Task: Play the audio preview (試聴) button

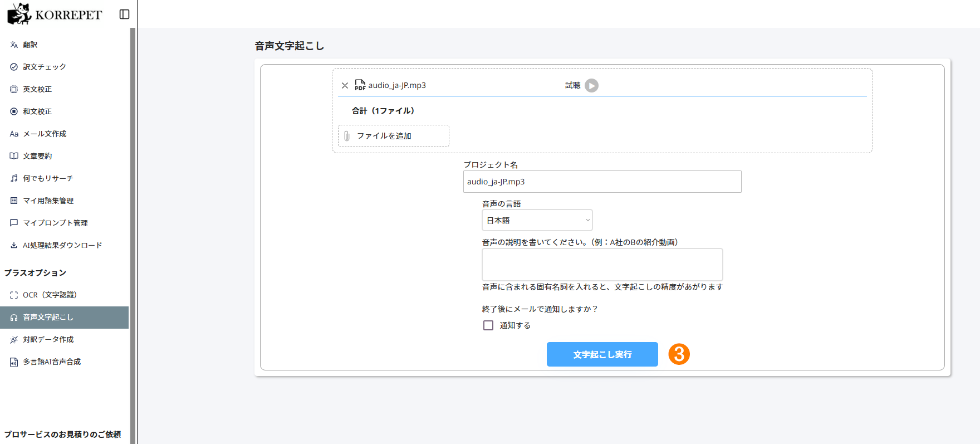Action: pyautogui.click(x=591, y=85)
